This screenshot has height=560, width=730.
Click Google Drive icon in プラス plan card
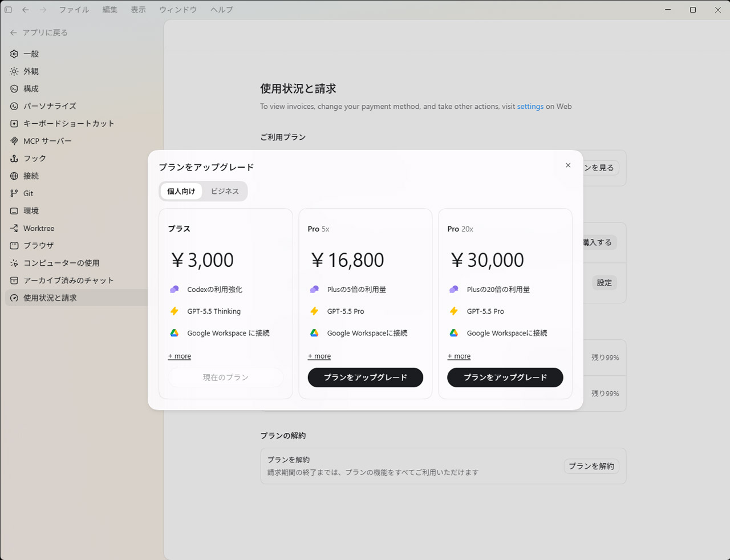point(175,333)
